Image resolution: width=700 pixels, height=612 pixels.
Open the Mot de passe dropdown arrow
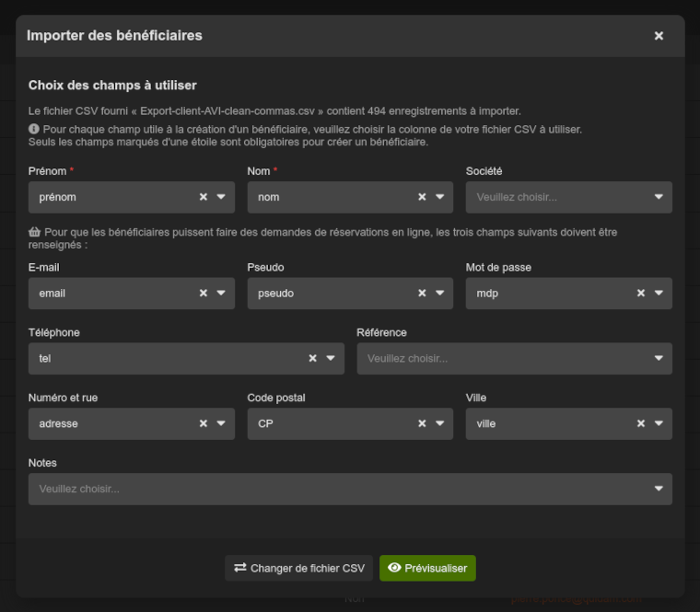pyautogui.click(x=659, y=294)
